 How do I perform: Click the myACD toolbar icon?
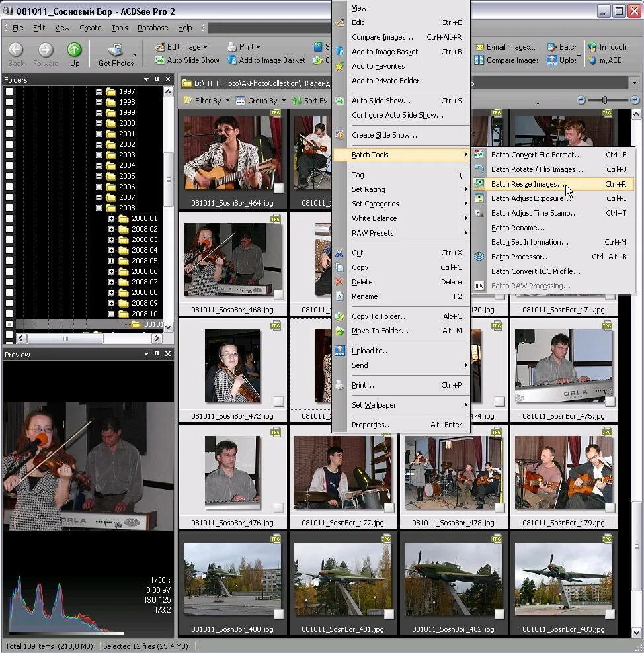click(x=592, y=60)
